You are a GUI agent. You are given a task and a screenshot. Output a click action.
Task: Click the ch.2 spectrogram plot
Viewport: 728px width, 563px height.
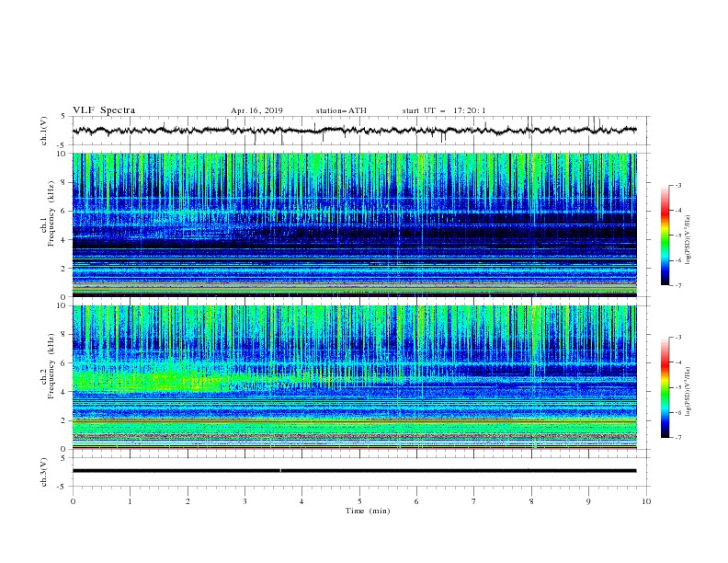click(354, 377)
